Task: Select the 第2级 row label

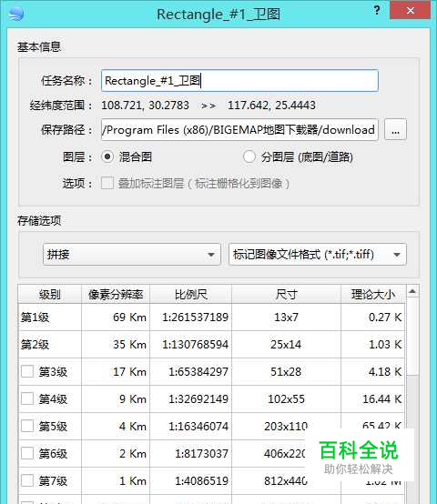Action: tap(35, 345)
